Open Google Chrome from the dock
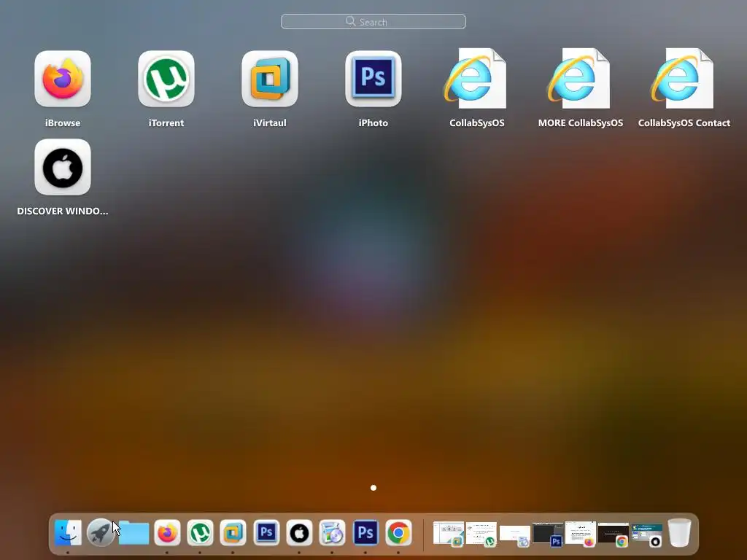 tap(398, 532)
